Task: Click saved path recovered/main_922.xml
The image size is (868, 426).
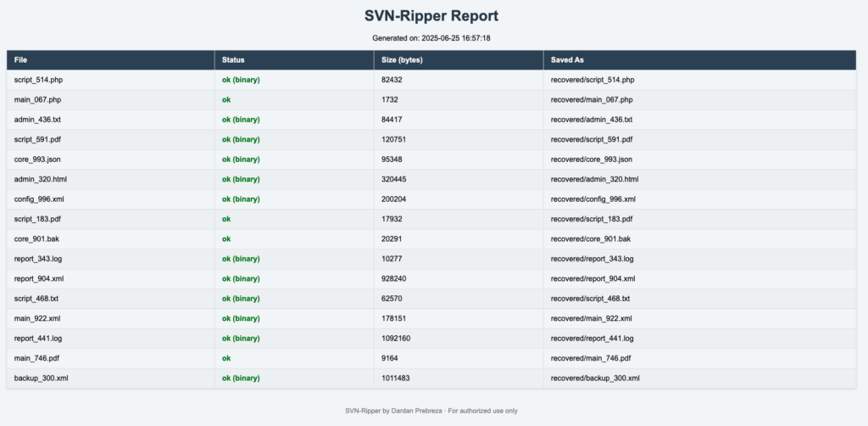Action: 591,318
